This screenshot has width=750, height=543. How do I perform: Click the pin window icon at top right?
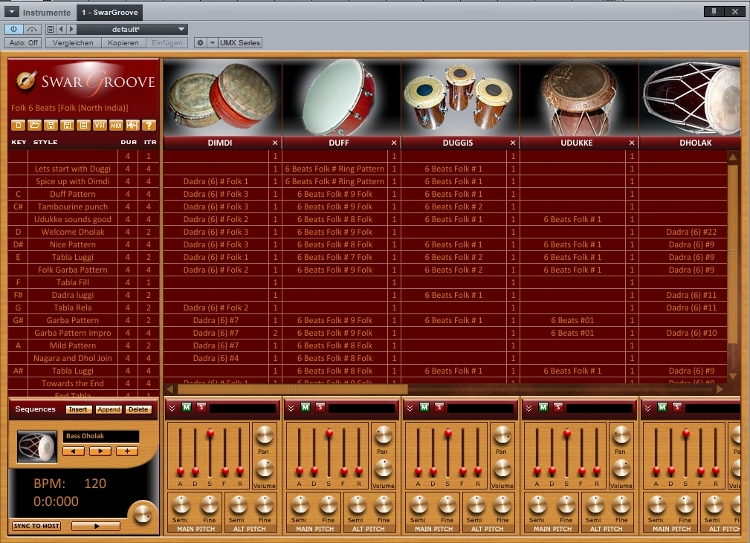pos(714,11)
